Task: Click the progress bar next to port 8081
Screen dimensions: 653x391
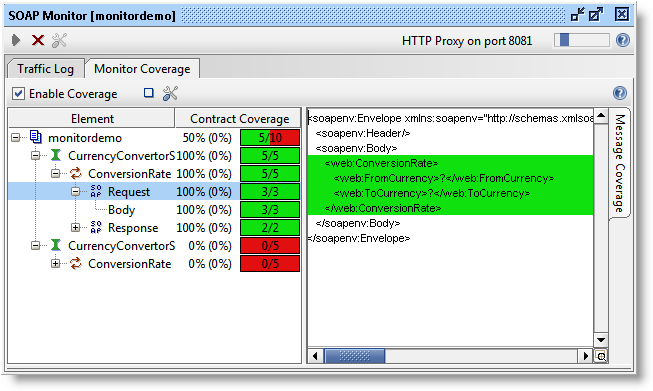Action: [582, 40]
